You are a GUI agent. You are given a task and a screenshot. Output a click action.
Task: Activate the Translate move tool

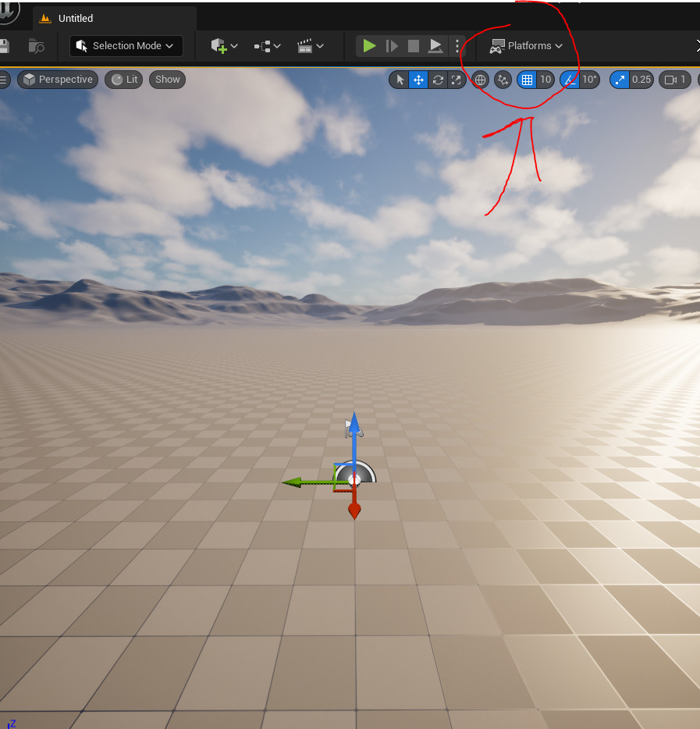coord(418,80)
